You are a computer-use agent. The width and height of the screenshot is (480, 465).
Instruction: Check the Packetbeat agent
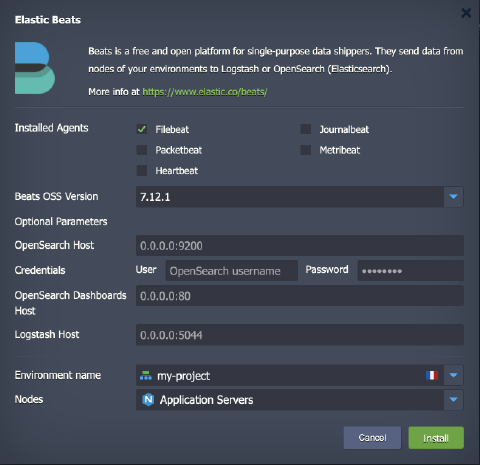[x=142, y=150]
